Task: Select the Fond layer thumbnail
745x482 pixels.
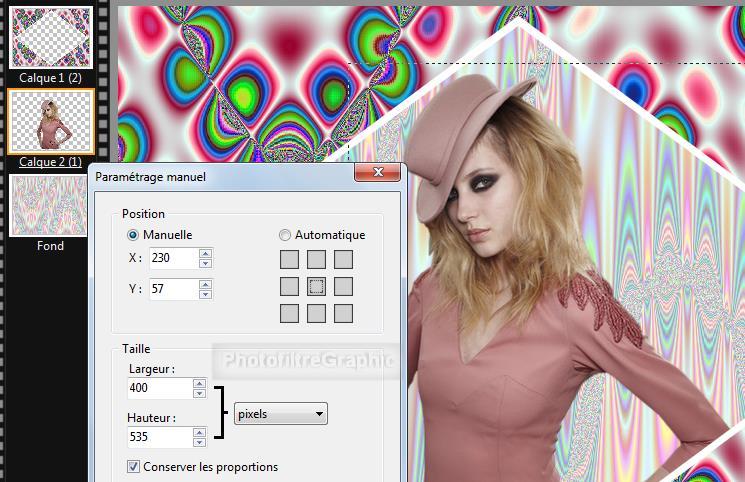Action: [48, 205]
